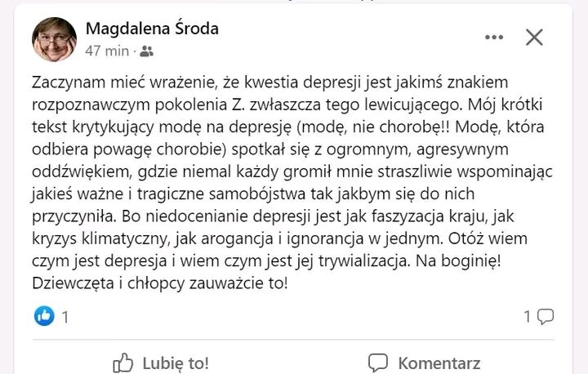Like the post via the Lubię to! label
This screenshot has width=588, height=374.
coord(176,363)
